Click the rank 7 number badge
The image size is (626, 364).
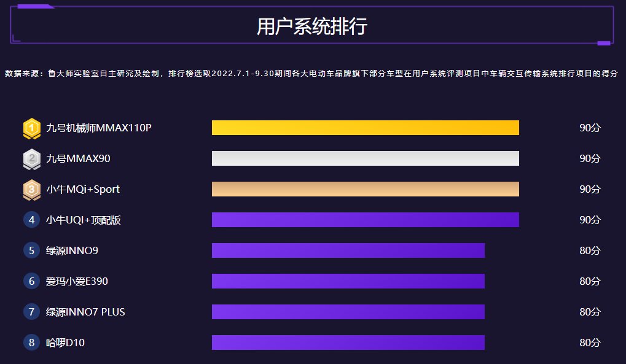point(31,312)
